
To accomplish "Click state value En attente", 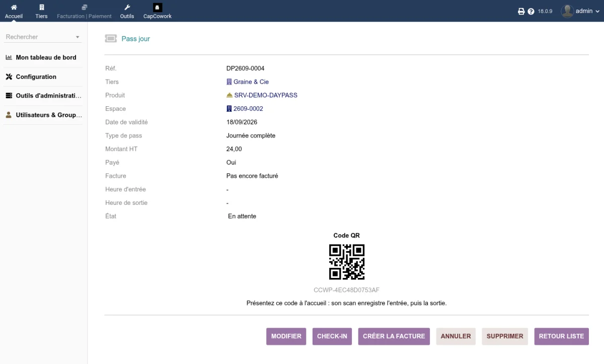I will pos(242,216).
